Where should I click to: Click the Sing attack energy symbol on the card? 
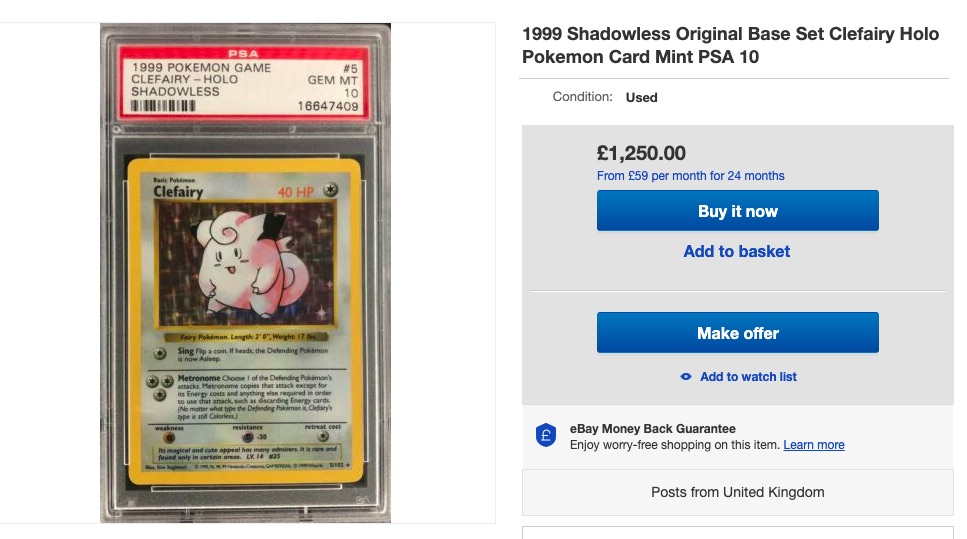(160, 353)
